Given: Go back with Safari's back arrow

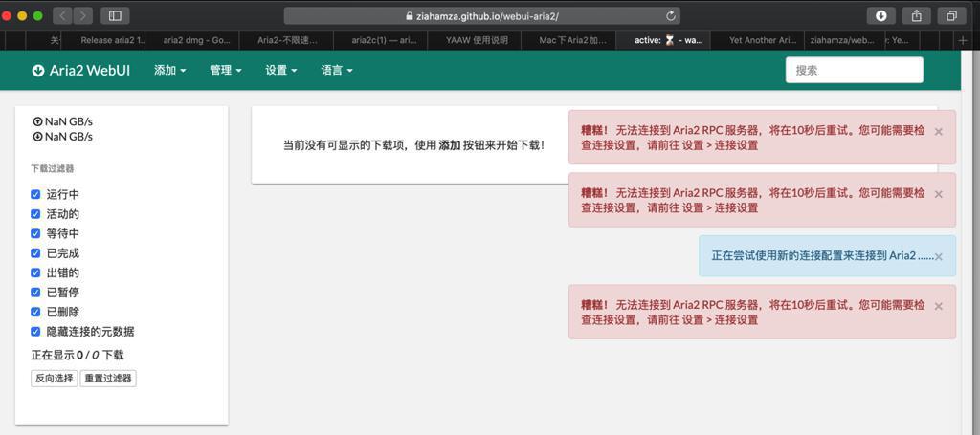Looking at the screenshot, I should click(62, 15).
